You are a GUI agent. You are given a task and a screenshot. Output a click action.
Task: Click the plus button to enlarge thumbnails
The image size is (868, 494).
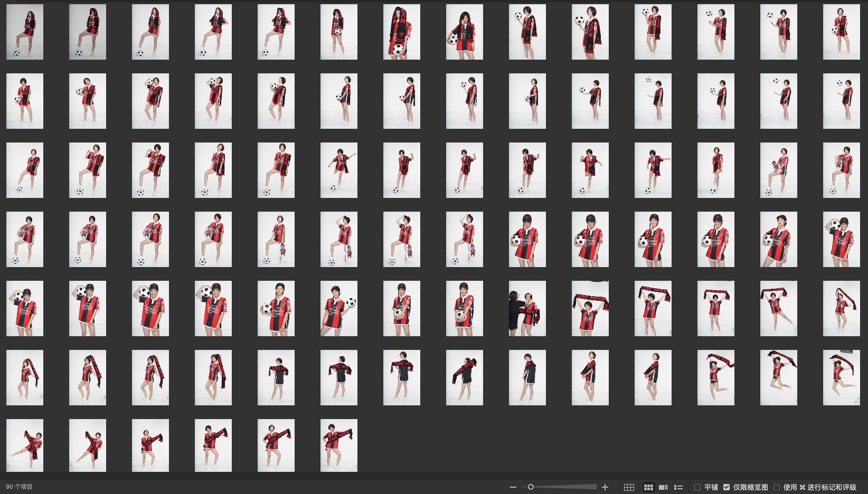605,487
